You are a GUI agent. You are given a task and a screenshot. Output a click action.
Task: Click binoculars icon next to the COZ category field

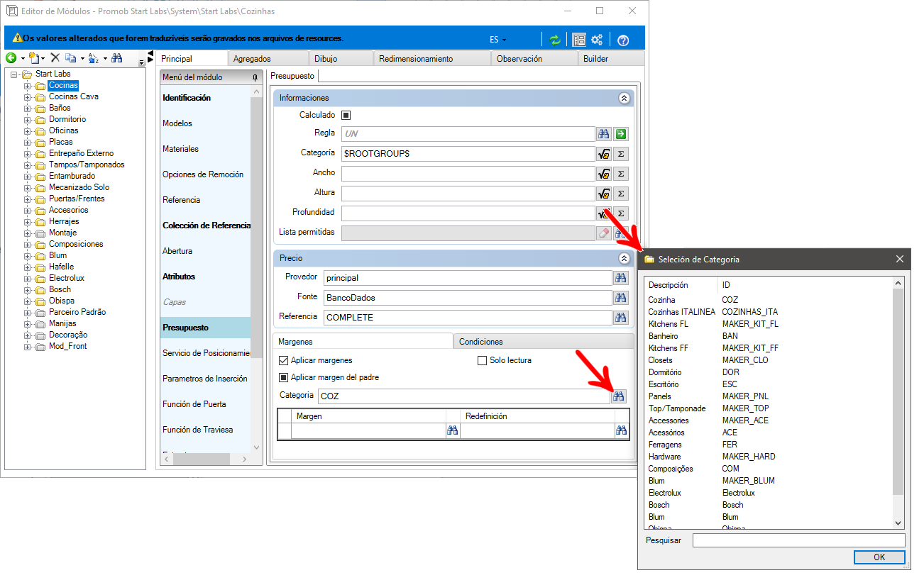pyautogui.click(x=619, y=396)
